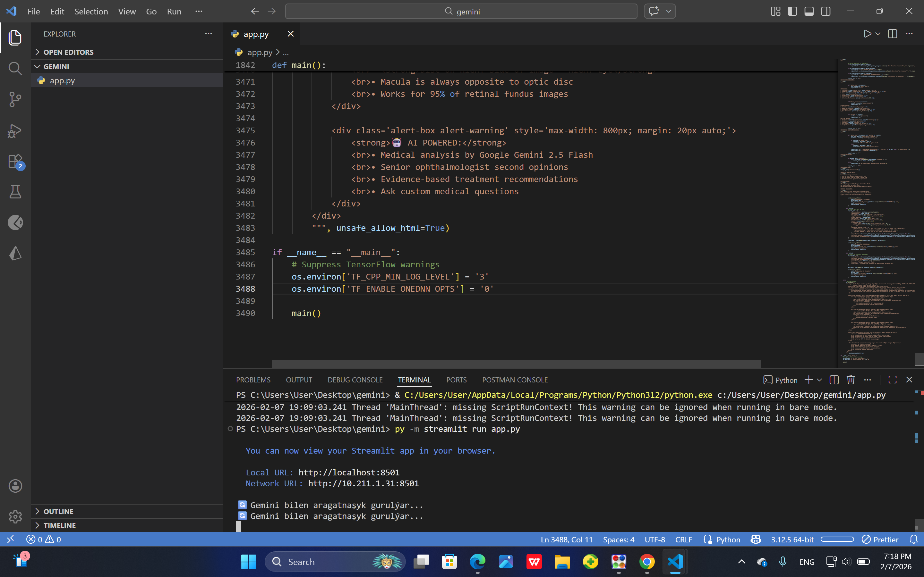The image size is (924, 577).
Task: Click the CRLF end-of-line status button
Action: [683, 539]
